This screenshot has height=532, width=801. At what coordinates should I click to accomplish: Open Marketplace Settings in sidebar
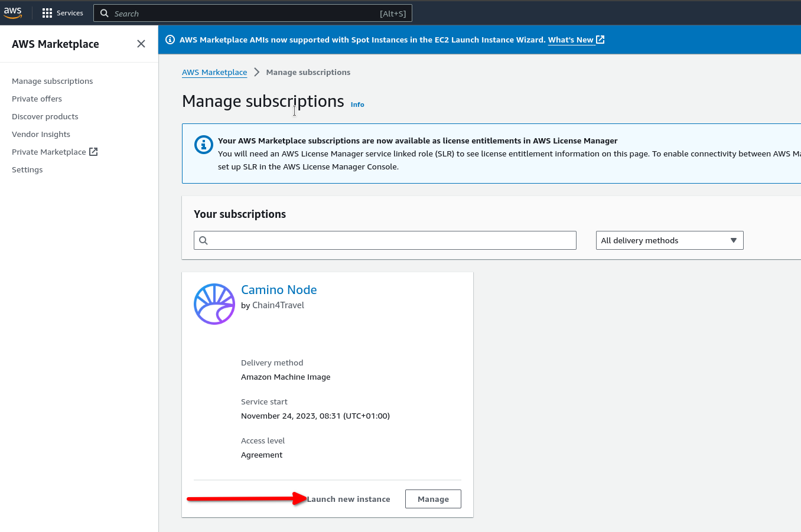pos(27,169)
